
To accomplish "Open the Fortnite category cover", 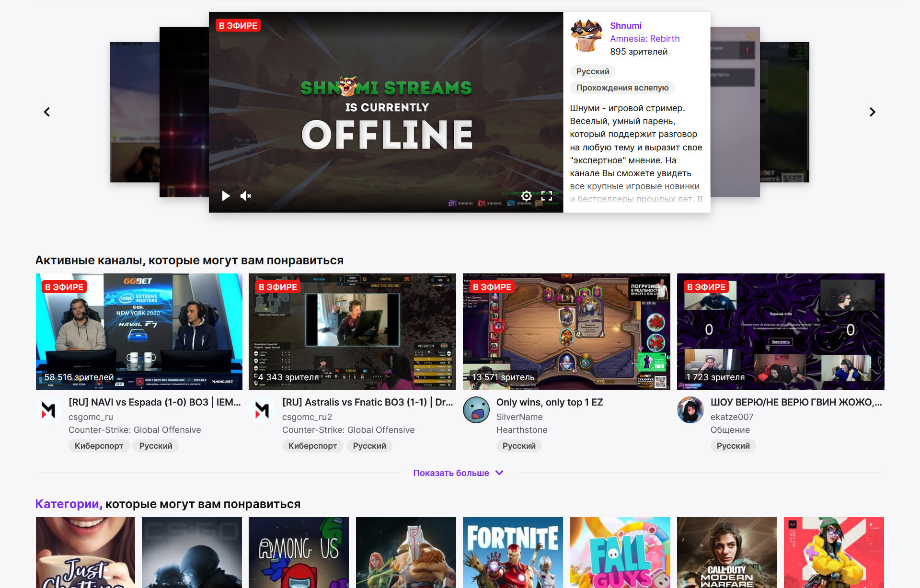I will tap(513, 553).
